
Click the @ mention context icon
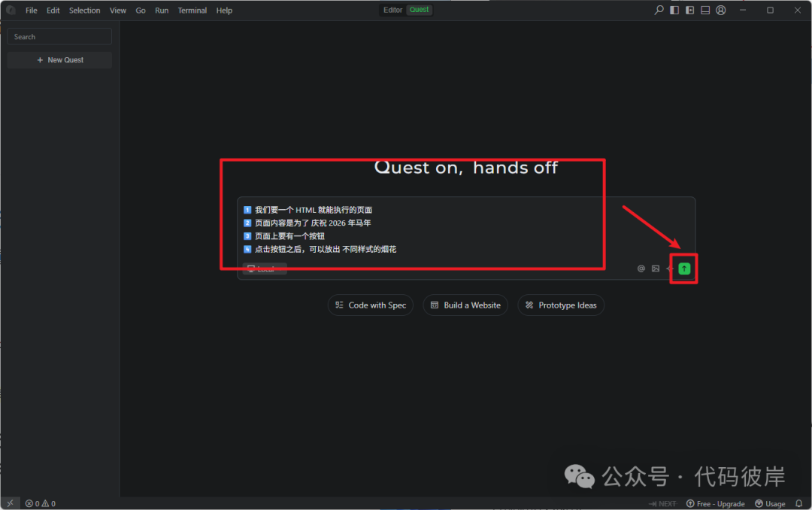pos(641,269)
